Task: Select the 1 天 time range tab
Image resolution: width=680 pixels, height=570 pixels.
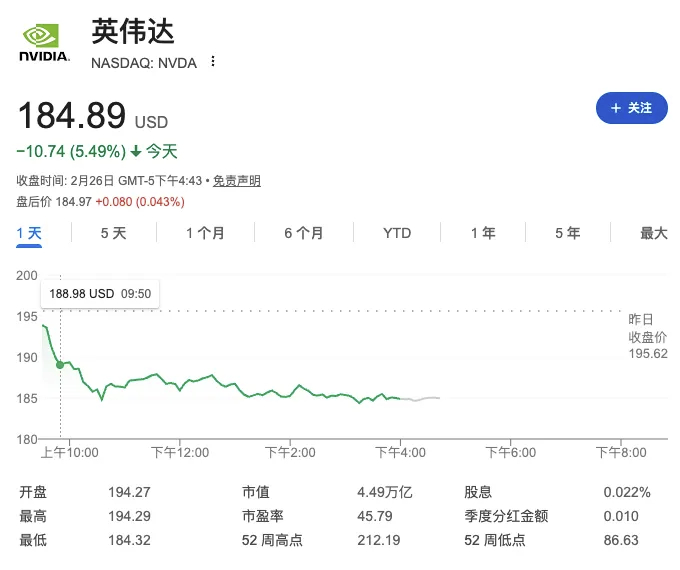Action: pos(29,233)
